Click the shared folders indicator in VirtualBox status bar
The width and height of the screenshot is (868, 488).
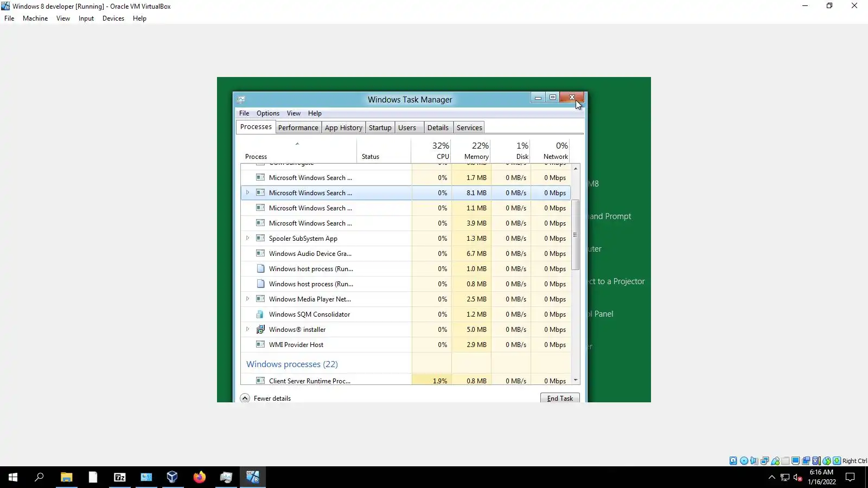[785, 461]
